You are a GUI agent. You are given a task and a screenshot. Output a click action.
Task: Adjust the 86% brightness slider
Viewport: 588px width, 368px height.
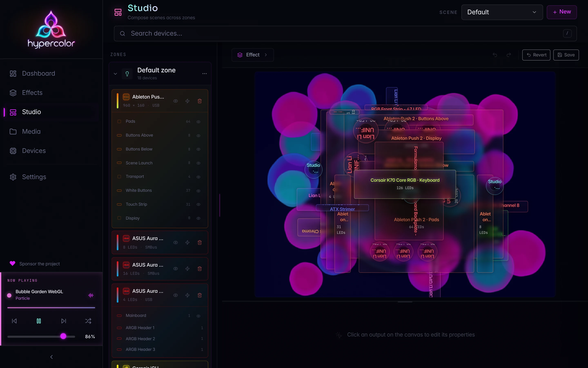click(x=41, y=337)
